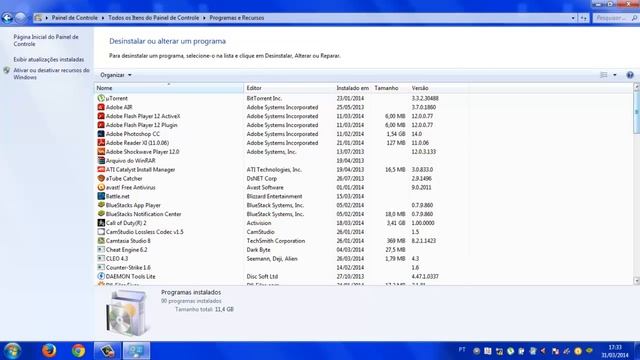Click the change view icon
Viewport: 640px width, 360px height.
(x=604, y=75)
